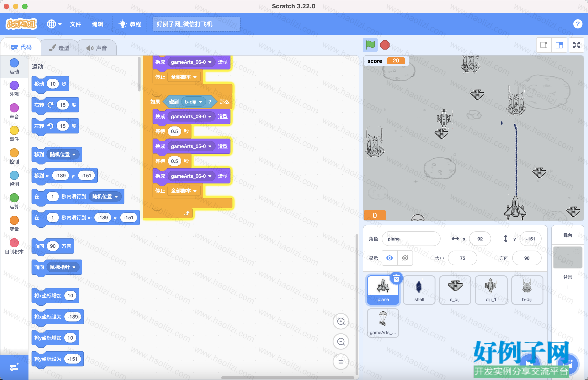
Task: Delete the plane sprite with trash icon
Action: click(x=396, y=278)
